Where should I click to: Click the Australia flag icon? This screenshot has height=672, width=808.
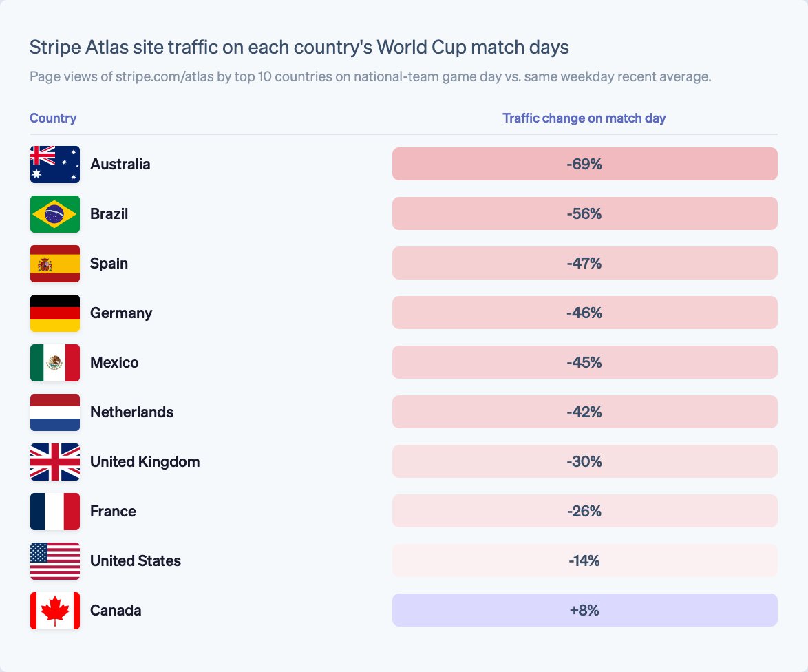pyautogui.click(x=55, y=165)
